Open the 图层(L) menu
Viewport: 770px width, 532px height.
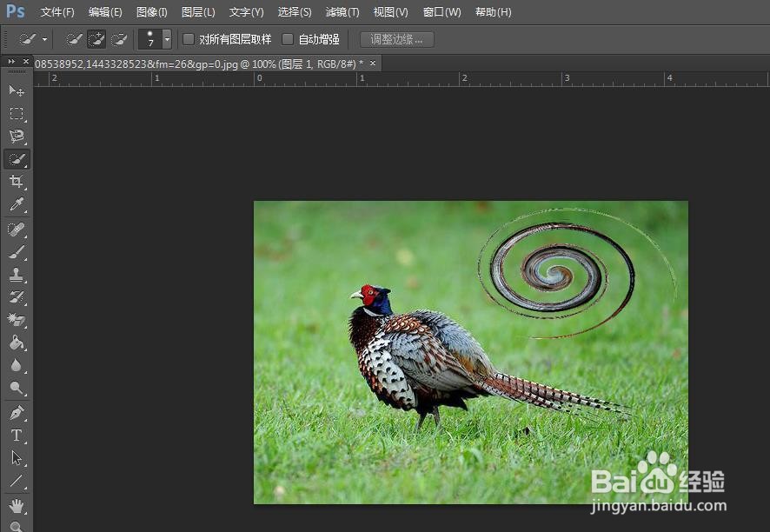198,12
